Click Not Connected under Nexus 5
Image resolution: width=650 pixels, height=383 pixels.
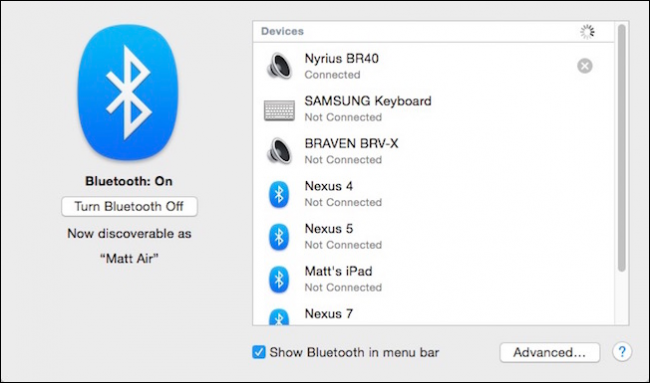343,245
